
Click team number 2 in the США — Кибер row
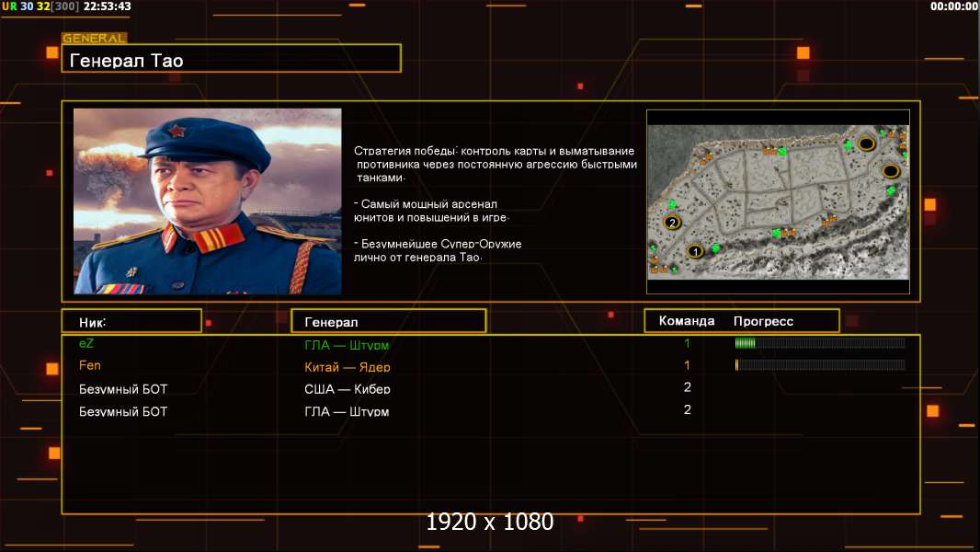click(688, 387)
